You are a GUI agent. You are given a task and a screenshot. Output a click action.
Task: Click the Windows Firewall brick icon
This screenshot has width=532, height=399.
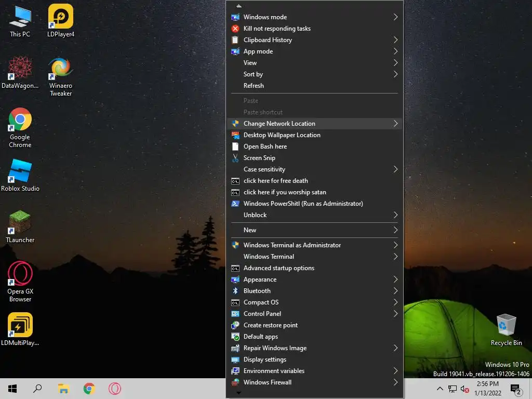click(235, 382)
